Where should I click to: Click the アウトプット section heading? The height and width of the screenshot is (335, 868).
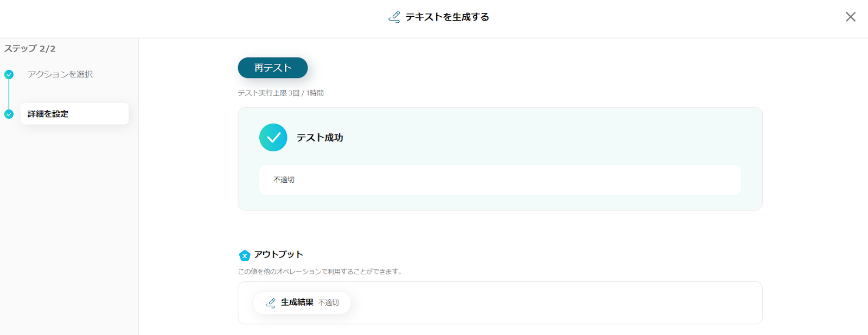click(278, 254)
